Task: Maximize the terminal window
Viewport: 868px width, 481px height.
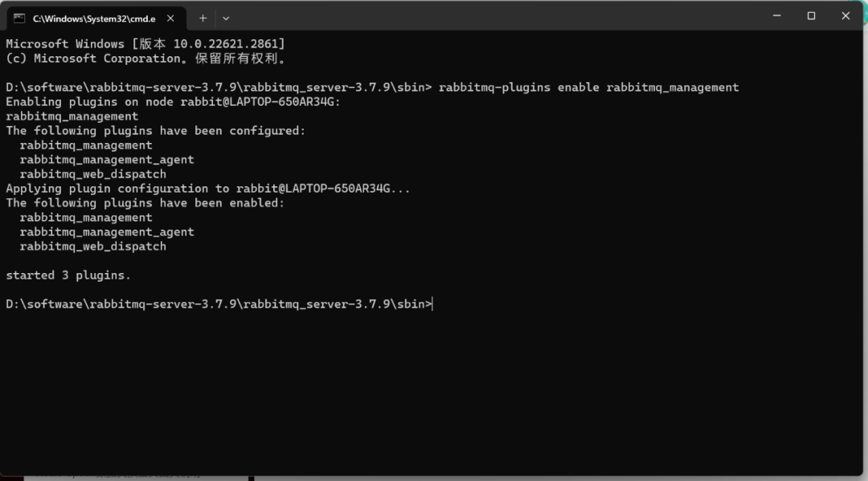Action: click(x=811, y=16)
